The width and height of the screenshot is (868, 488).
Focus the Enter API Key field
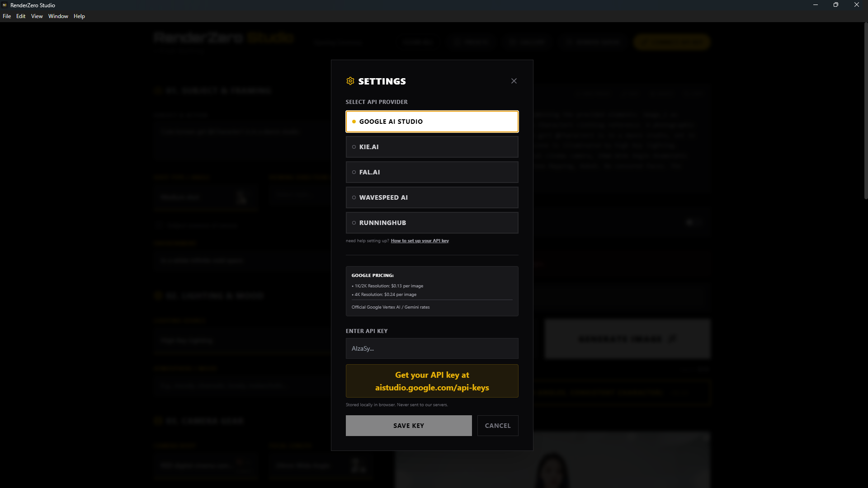pos(432,348)
